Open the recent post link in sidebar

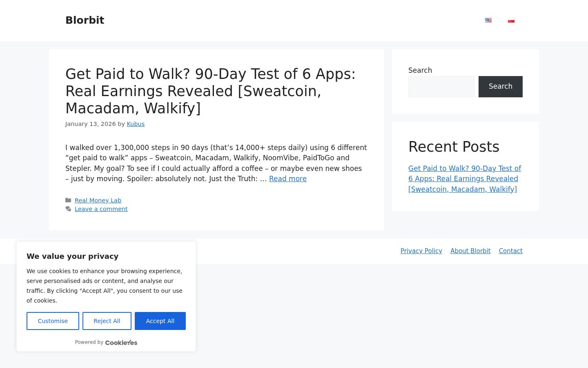pyautogui.click(x=465, y=179)
